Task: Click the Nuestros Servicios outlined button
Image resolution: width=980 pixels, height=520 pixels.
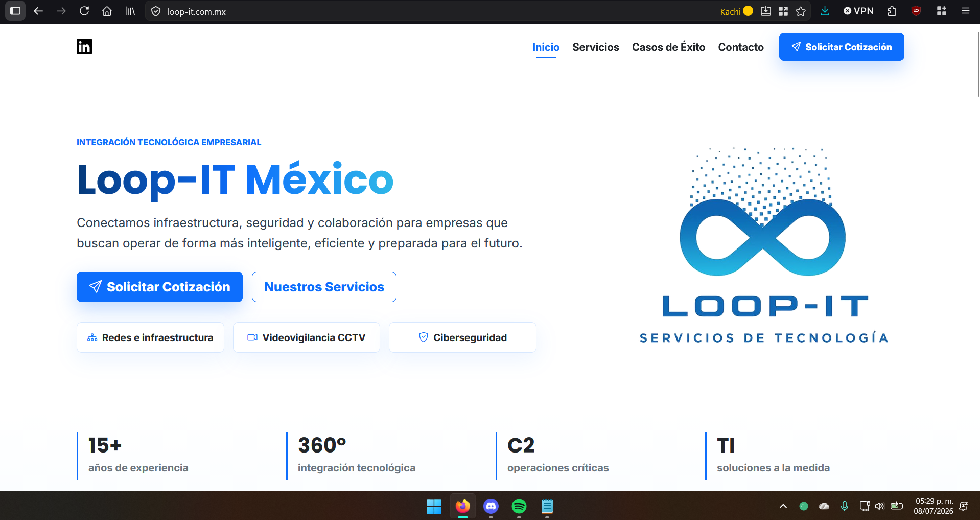Action: point(324,287)
